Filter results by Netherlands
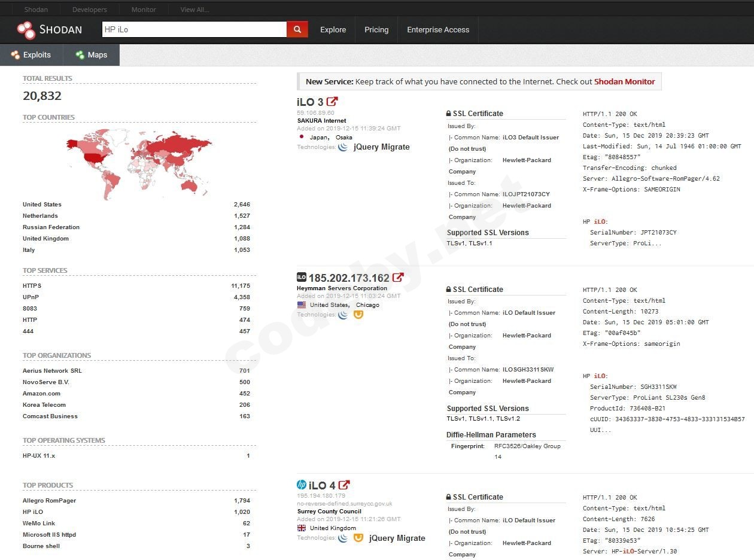The height and width of the screenshot is (560, 754). coord(40,216)
